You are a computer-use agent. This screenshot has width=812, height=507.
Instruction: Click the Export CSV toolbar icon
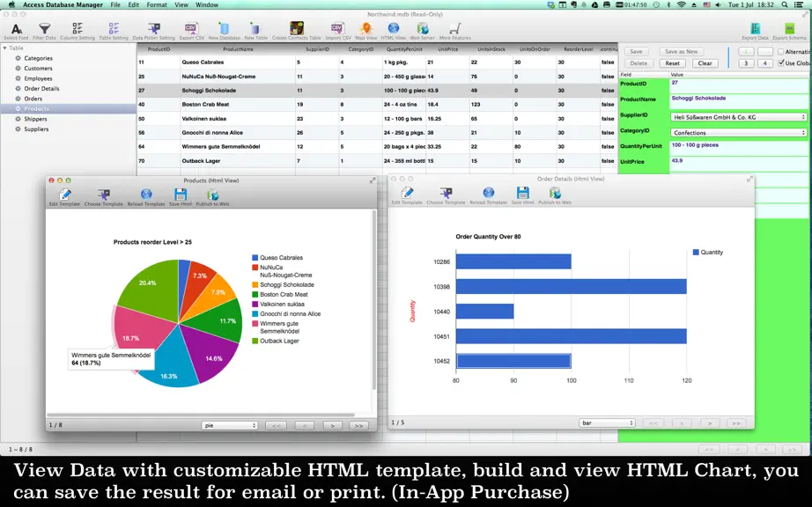coord(191,28)
